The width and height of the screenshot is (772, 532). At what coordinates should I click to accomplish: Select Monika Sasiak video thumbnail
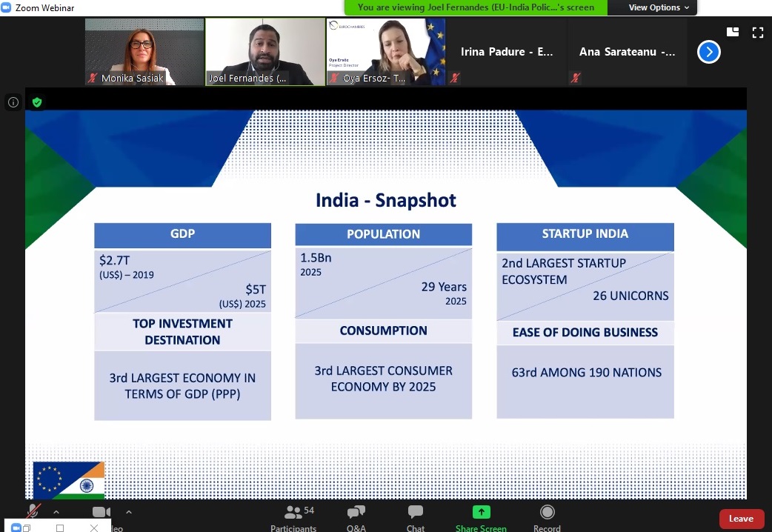[x=144, y=52]
